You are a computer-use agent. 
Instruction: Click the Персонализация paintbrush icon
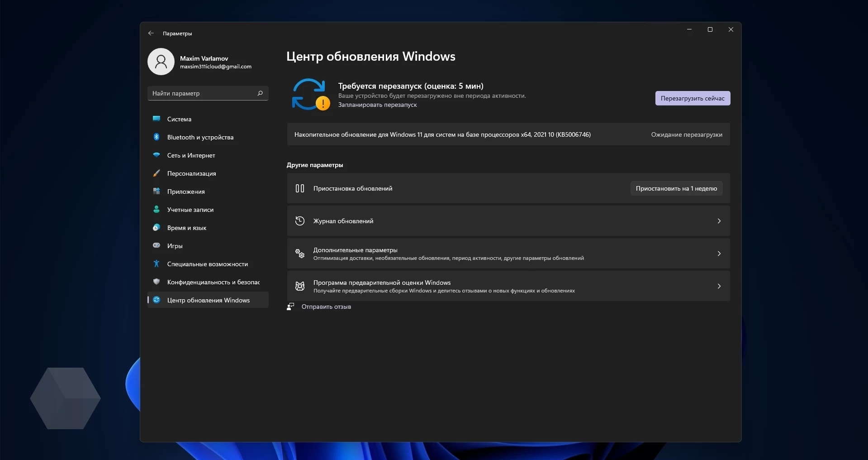(x=157, y=173)
